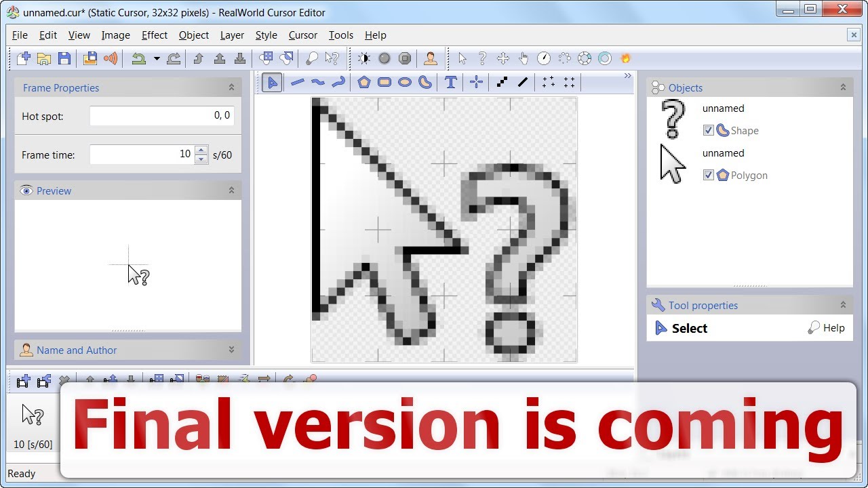868x488 pixels.
Task: Select the Ellipse tool
Action: click(405, 83)
